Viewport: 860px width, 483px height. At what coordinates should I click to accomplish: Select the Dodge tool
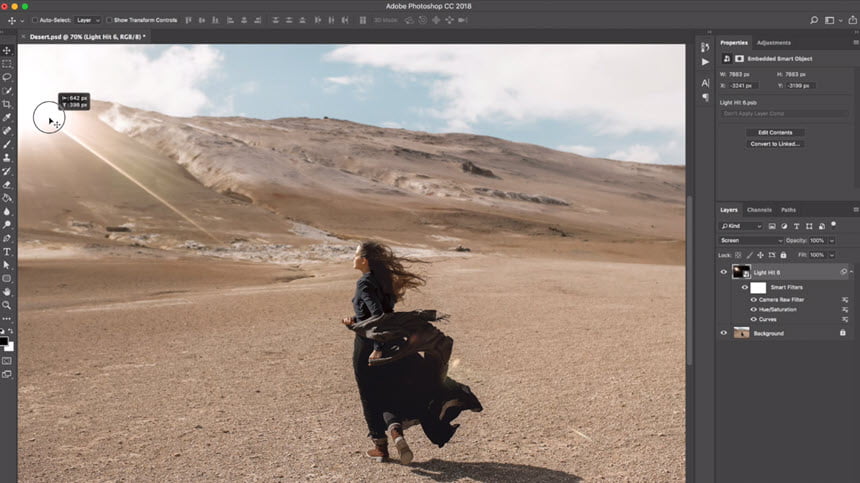tap(7, 224)
